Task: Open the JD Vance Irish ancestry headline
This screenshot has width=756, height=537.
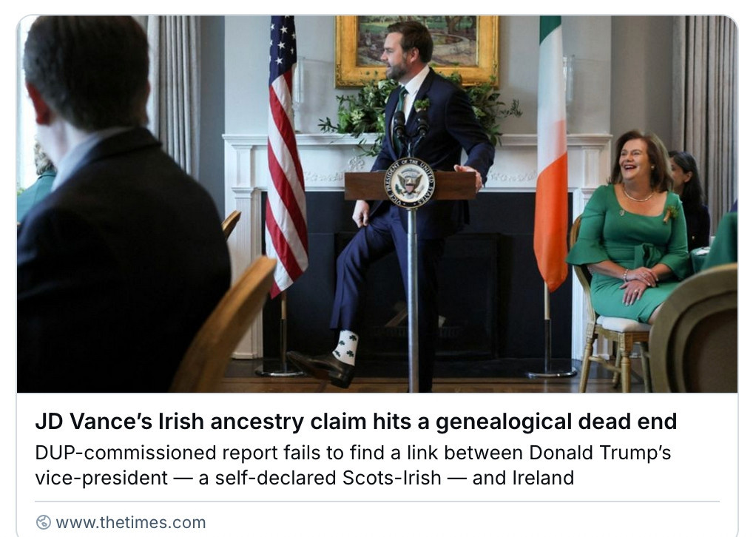Action: tap(356, 422)
